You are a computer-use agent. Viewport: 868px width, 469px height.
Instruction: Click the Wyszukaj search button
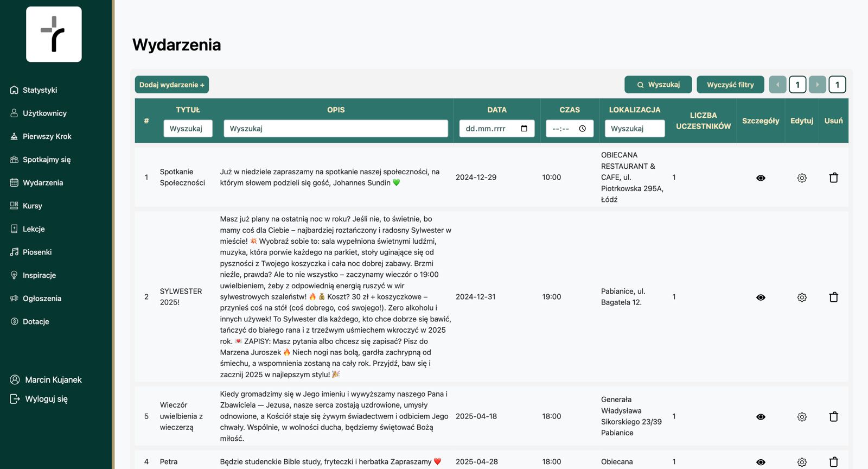point(658,85)
